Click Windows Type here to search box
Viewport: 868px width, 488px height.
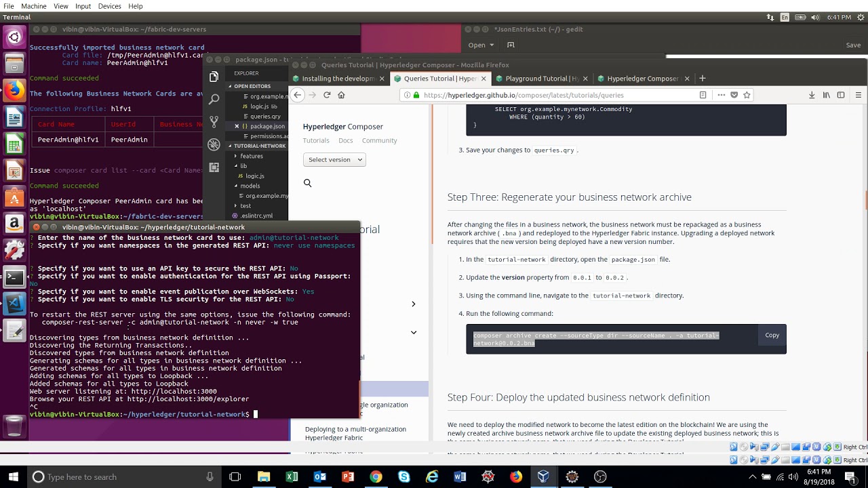tap(124, 476)
